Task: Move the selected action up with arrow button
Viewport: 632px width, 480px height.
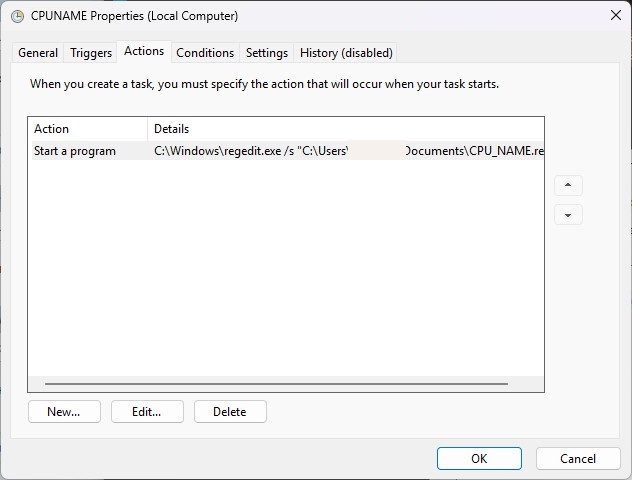Action: click(x=568, y=186)
